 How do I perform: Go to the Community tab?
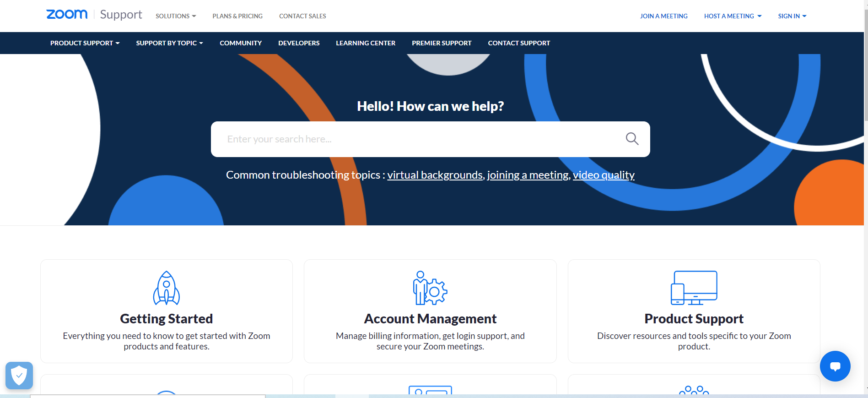click(241, 43)
